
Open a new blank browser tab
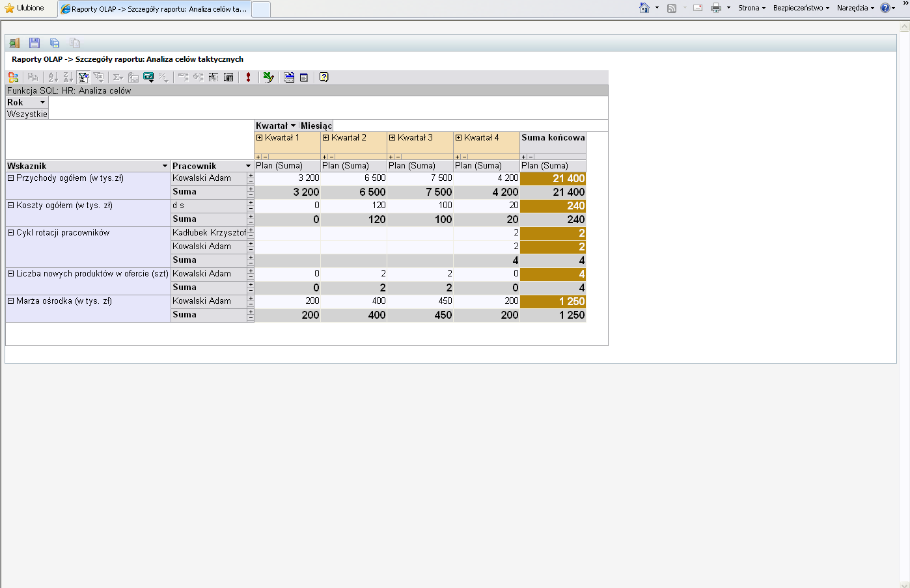(x=260, y=9)
